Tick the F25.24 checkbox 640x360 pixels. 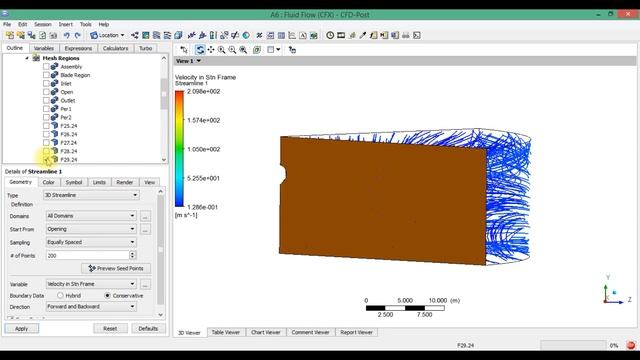click(46, 126)
